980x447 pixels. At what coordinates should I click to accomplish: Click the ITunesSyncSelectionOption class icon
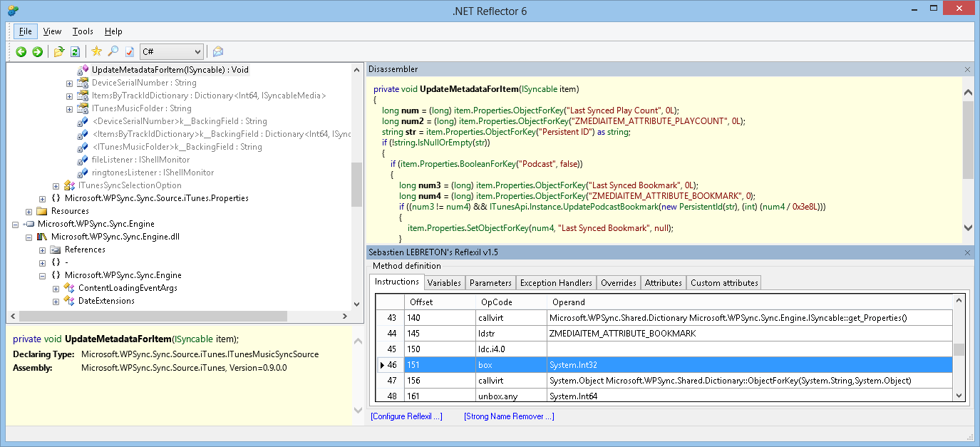point(69,185)
